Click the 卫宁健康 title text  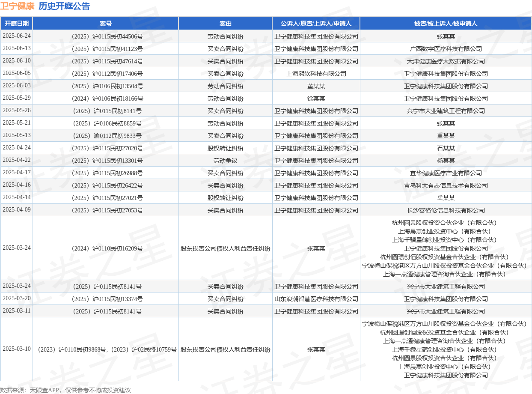point(17,6)
